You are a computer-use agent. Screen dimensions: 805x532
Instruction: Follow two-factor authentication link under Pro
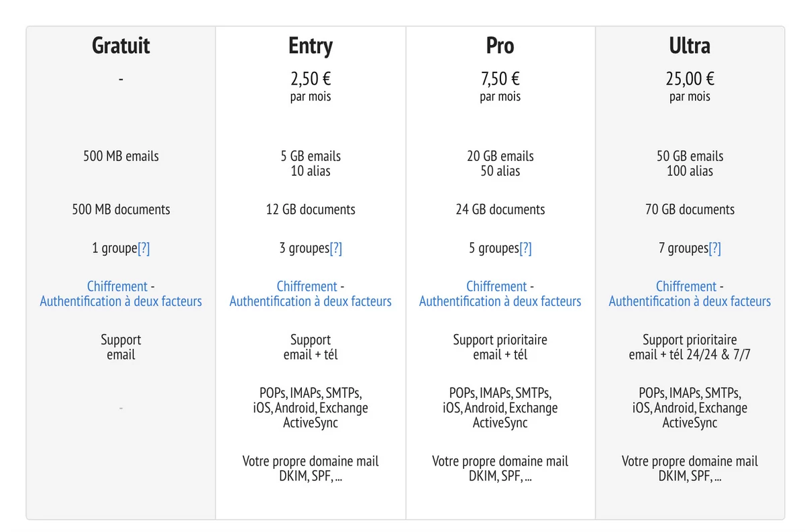click(500, 302)
